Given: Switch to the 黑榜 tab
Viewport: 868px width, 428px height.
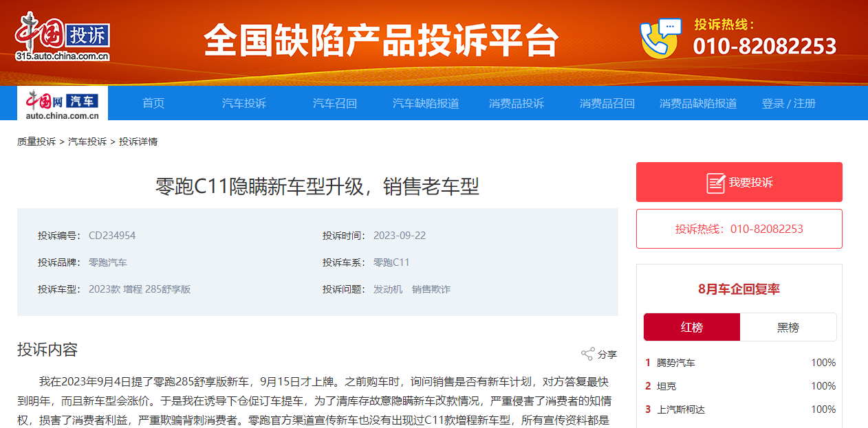Looking at the screenshot, I should 788,328.
